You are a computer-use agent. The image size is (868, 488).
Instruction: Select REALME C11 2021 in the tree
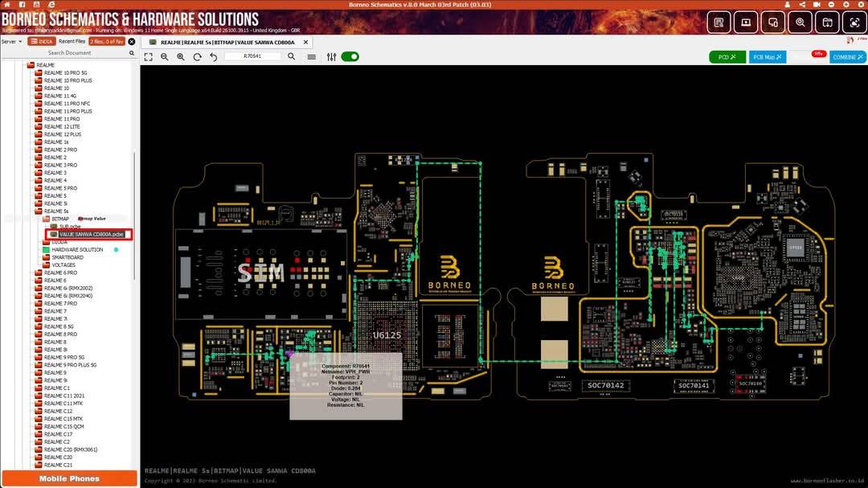click(x=64, y=396)
